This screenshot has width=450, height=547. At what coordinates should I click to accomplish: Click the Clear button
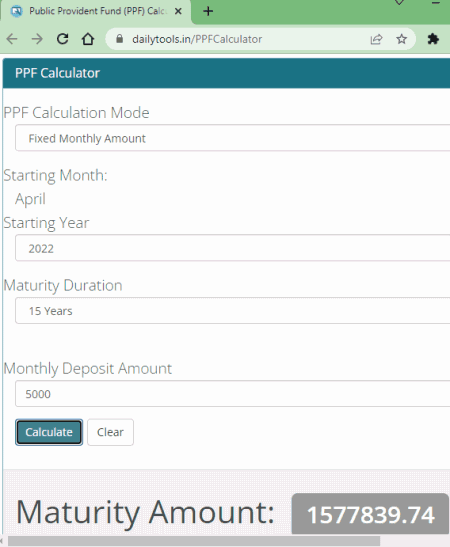point(110,432)
